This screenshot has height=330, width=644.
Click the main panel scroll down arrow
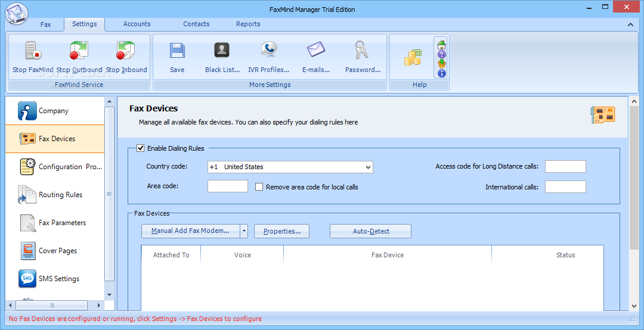[x=634, y=306]
